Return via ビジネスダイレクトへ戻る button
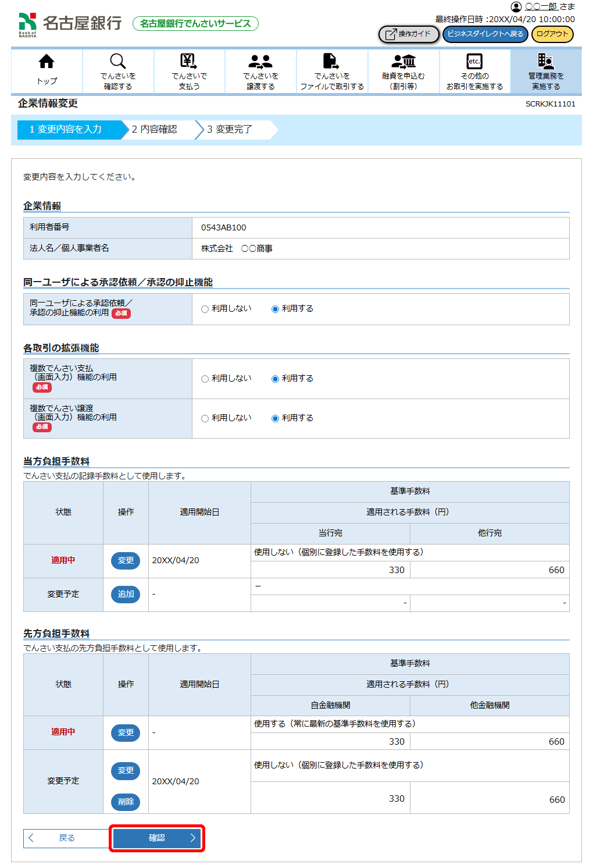The image size is (593, 868). click(485, 34)
